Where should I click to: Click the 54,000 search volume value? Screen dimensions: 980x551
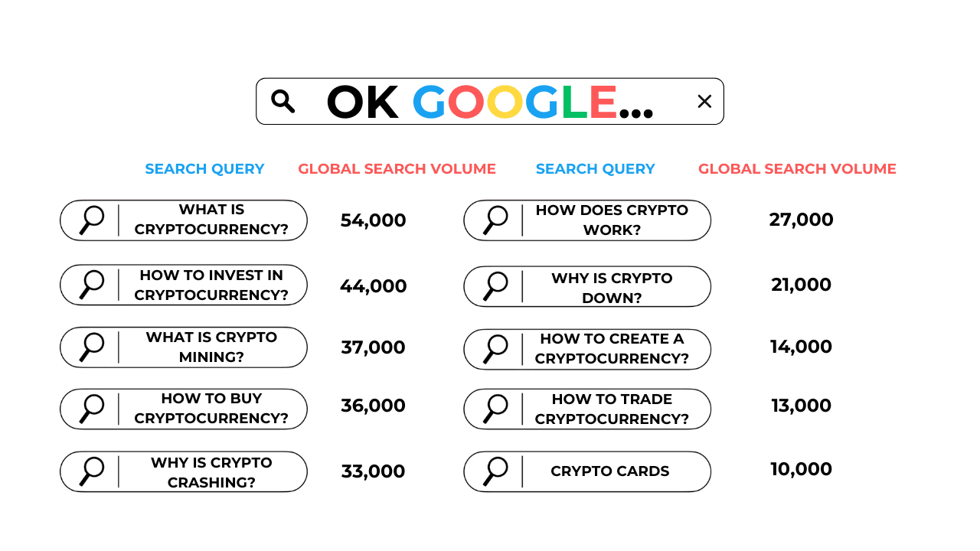tap(374, 220)
